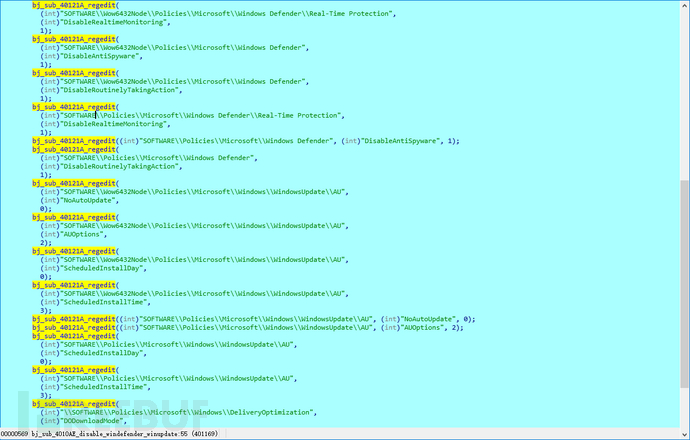This screenshot has width=690, height=440.
Task: Click DisableAntiSpyware in the single-line regedit call
Action: coord(400,141)
